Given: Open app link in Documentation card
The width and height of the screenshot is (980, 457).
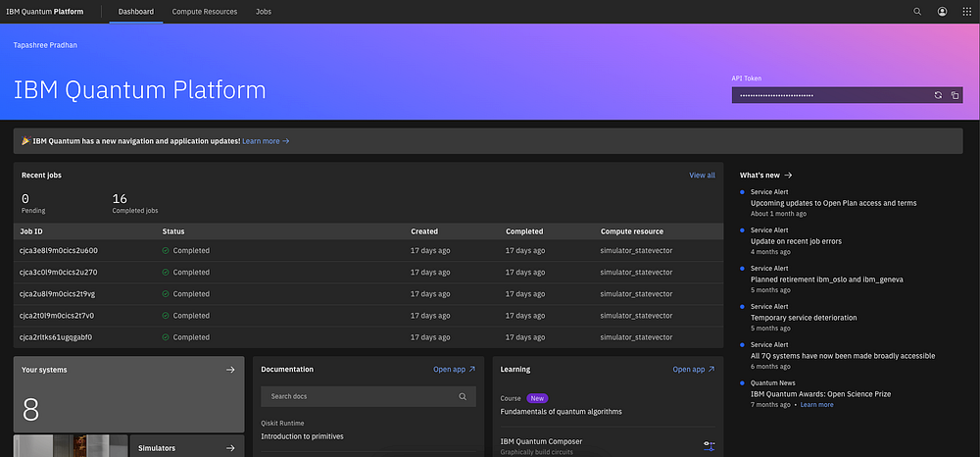Looking at the screenshot, I should point(455,370).
